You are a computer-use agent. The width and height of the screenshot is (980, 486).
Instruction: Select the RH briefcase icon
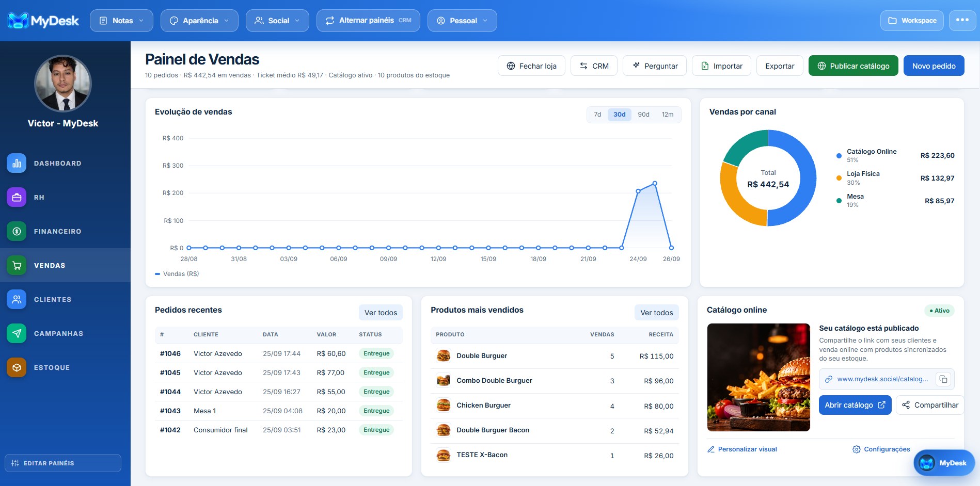pyautogui.click(x=17, y=197)
